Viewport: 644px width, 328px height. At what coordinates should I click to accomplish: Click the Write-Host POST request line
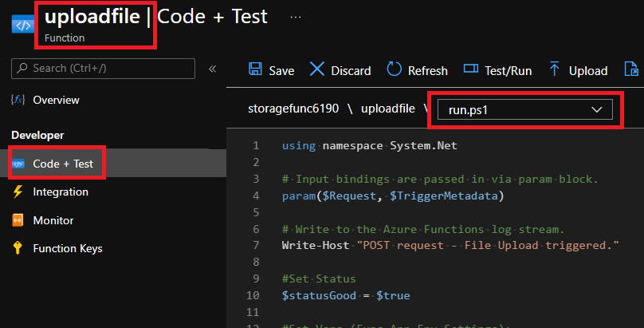(x=450, y=245)
